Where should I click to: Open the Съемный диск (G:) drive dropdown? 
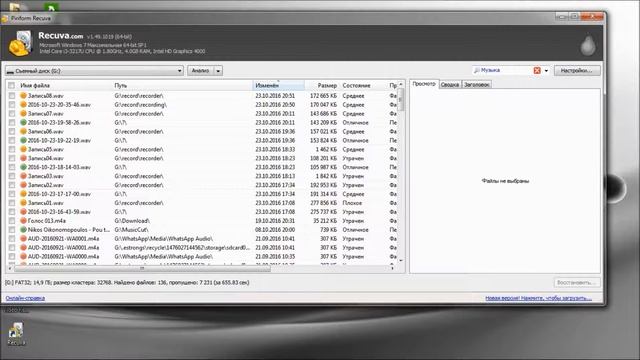tap(94, 71)
